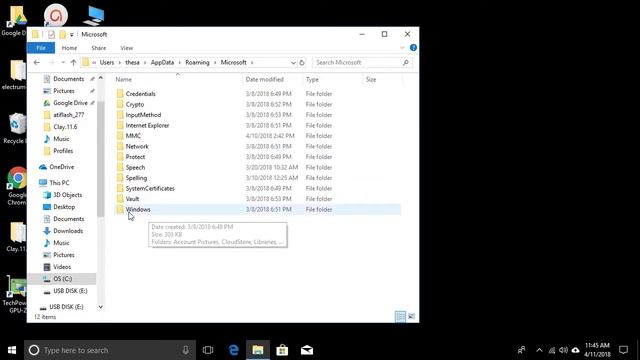This screenshot has height=360, width=640.
Task: Select the InputMethod folder
Action: pos(143,115)
